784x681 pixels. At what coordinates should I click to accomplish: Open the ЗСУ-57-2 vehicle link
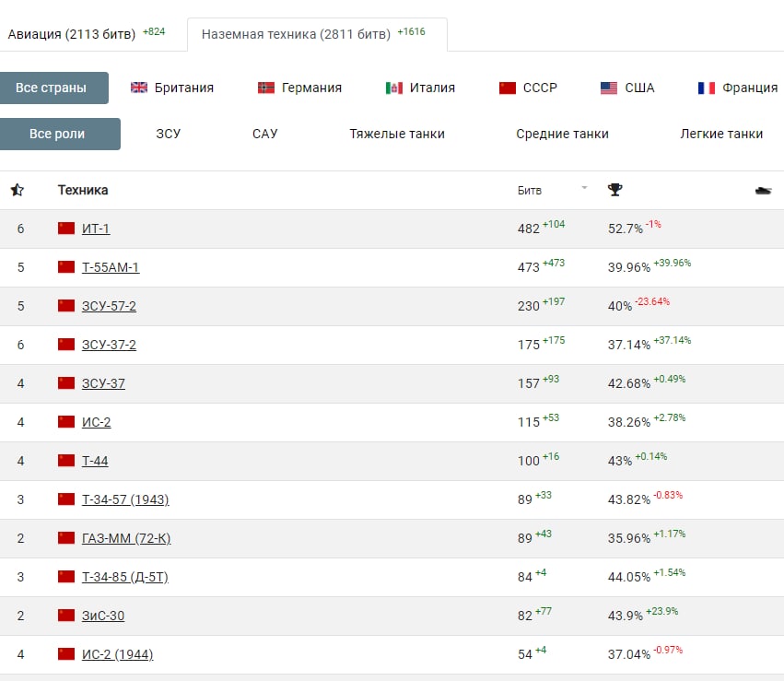pos(109,306)
